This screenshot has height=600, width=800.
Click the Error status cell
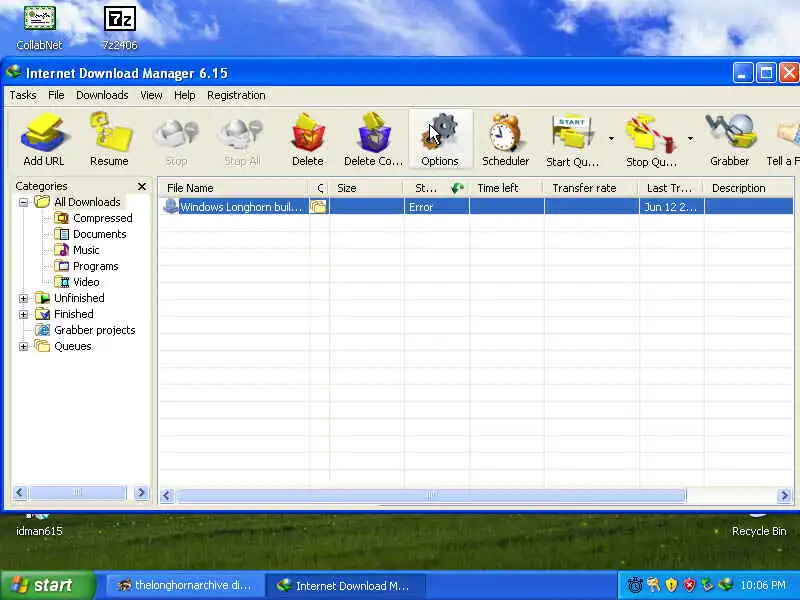(436, 207)
